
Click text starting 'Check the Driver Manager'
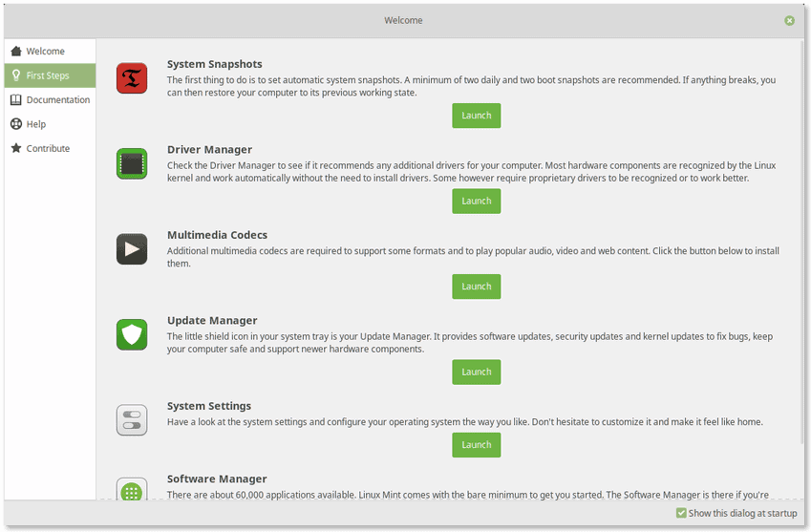[471, 172]
